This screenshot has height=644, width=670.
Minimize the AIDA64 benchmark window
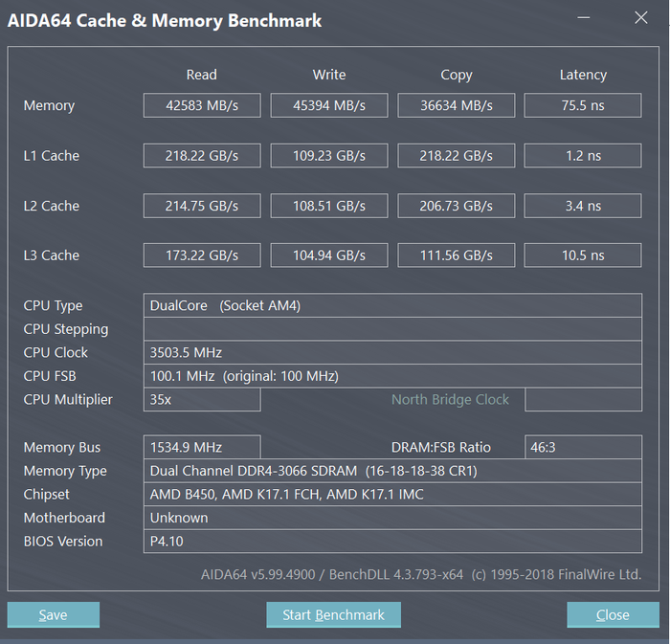coord(584,18)
